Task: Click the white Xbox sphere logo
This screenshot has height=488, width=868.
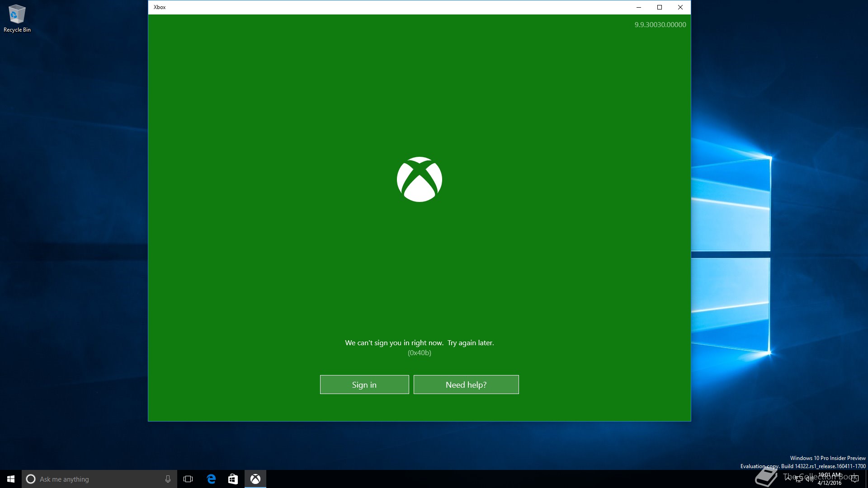Action: tap(420, 179)
